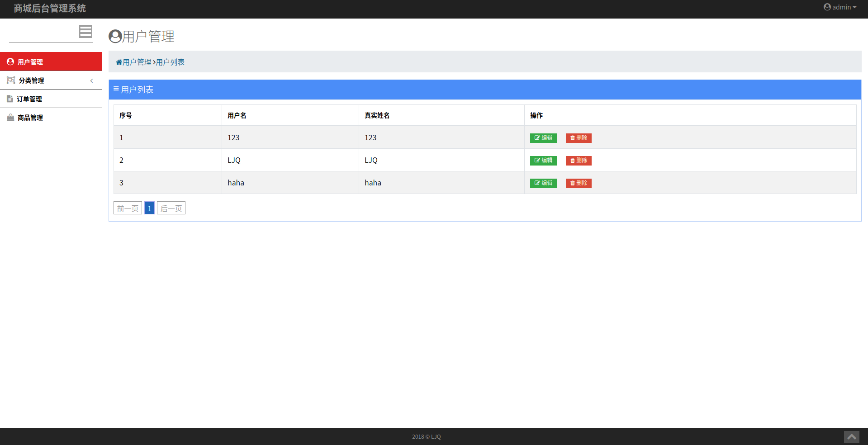Delete user LJQ with 删除 button
This screenshot has width=868, height=445.
coord(579,161)
